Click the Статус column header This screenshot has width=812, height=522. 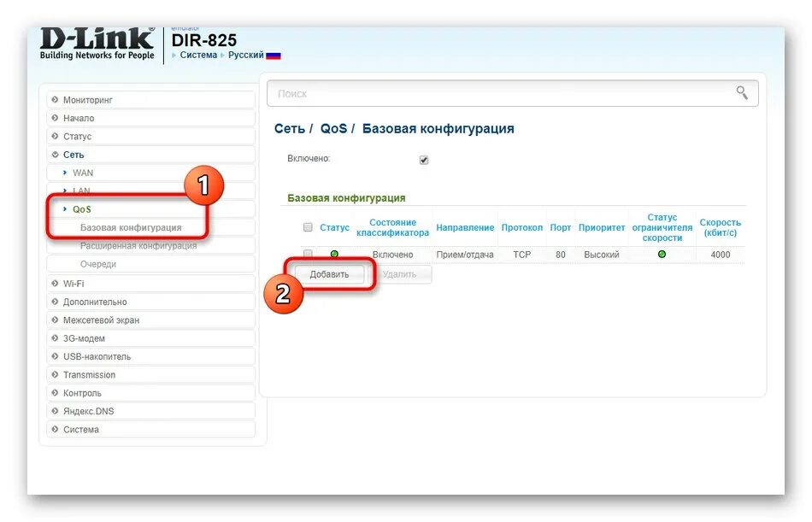tap(334, 227)
